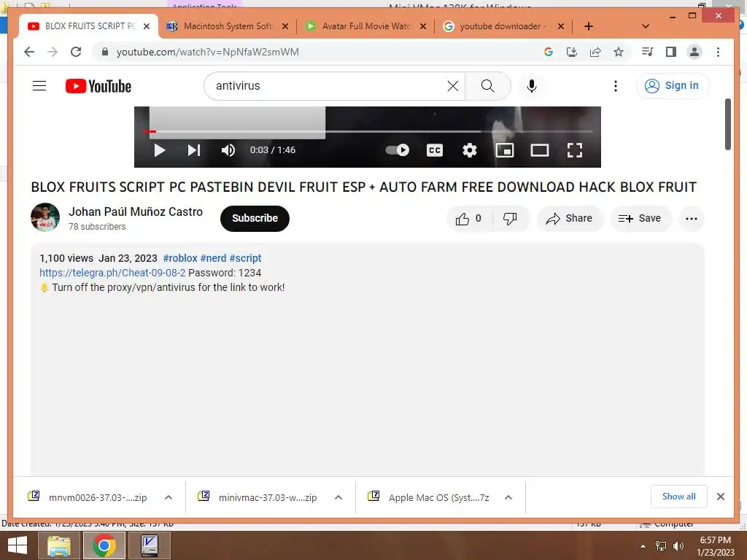Switch to the Avatar Full Movie tab

coord(365,26)
